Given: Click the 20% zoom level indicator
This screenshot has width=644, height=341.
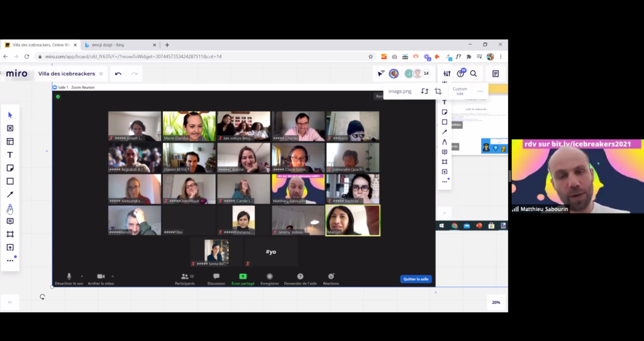Looking at the screenshot, I should click(496, 302).
